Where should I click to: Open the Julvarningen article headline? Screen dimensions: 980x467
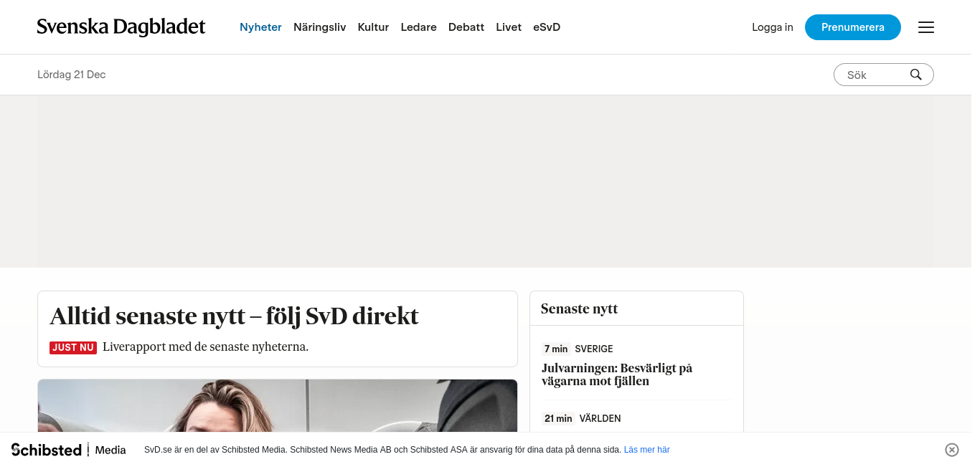[617, 374]
